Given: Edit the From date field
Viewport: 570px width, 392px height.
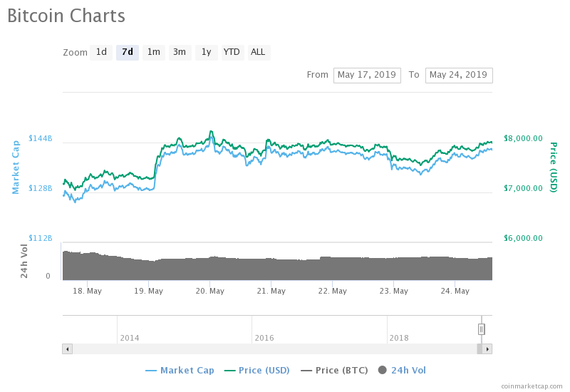Looking at the screenshot, I should [367, 76].
